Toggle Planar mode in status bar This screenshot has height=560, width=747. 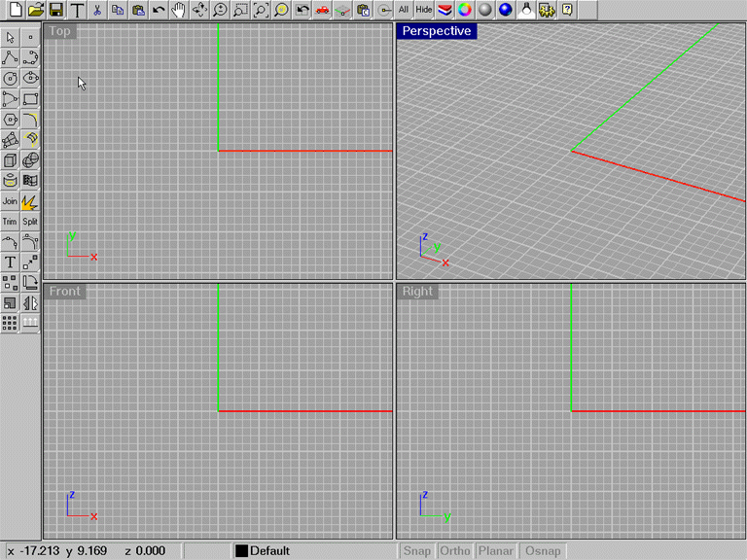[x=496, y=551]
